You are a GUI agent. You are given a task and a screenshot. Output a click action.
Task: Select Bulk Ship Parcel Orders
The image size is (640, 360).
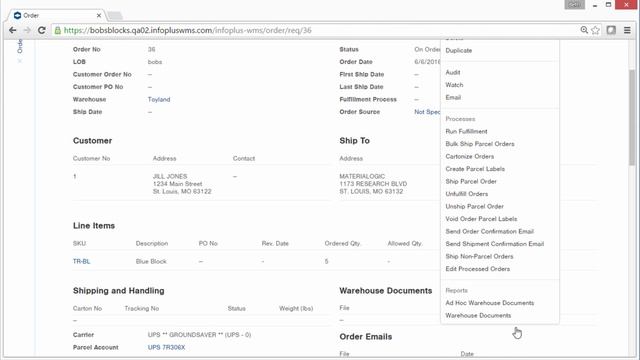click(480, 144)
